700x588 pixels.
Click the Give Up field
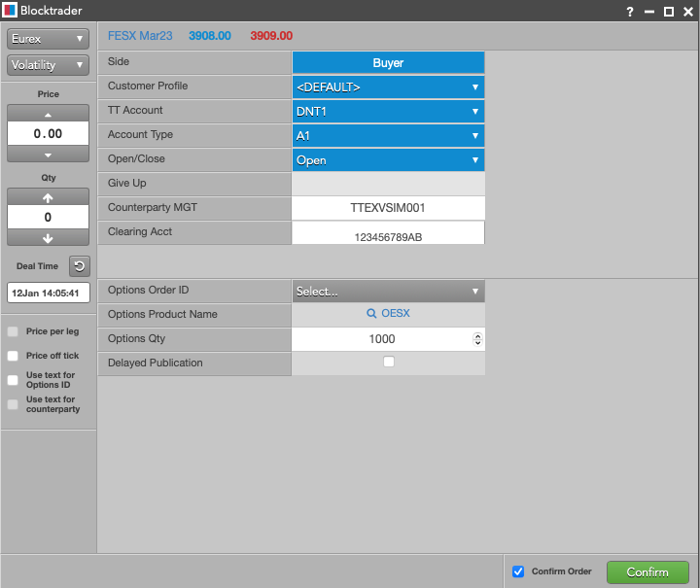click(388, 184)
